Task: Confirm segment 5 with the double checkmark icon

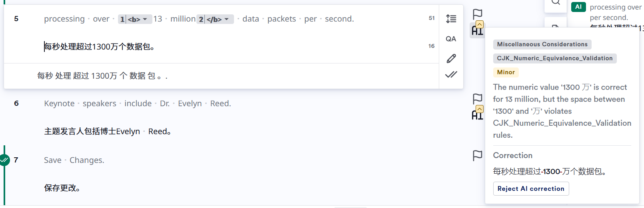Action: tap(451, 75)
